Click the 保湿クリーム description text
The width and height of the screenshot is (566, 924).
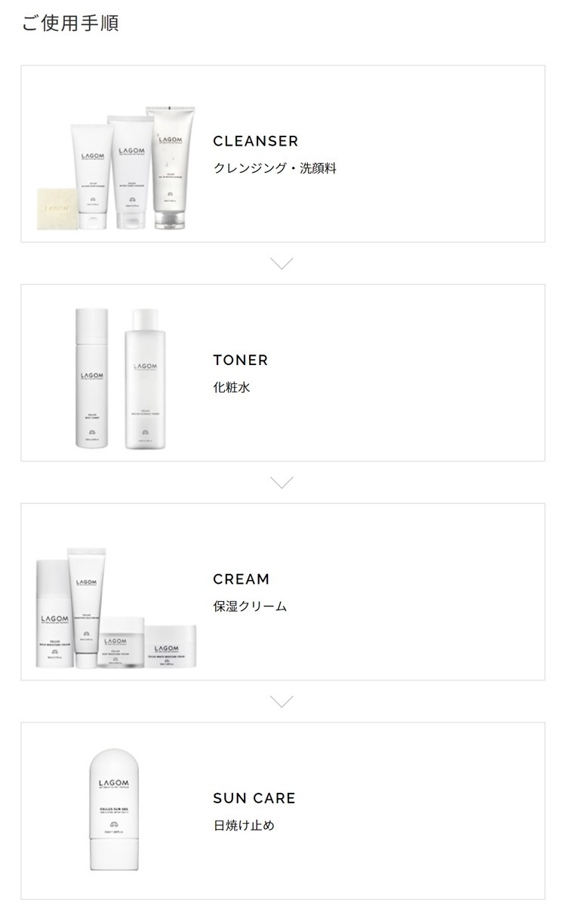250,606
